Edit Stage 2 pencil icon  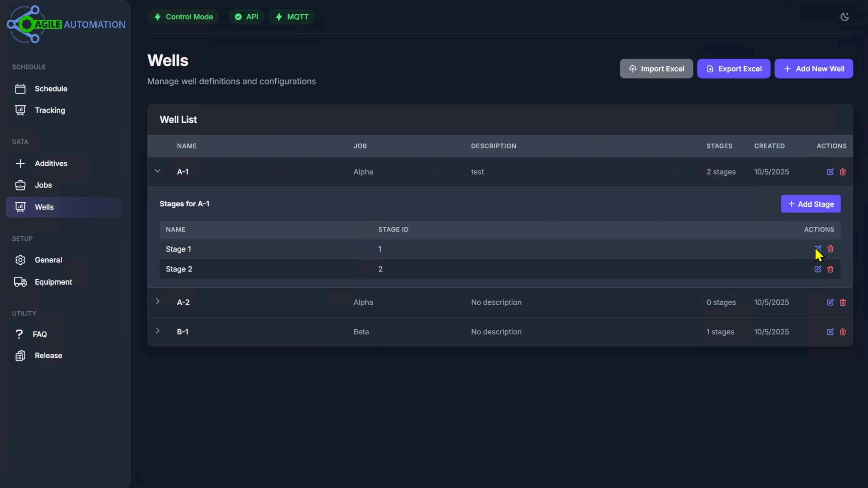[x=818, y=269]
